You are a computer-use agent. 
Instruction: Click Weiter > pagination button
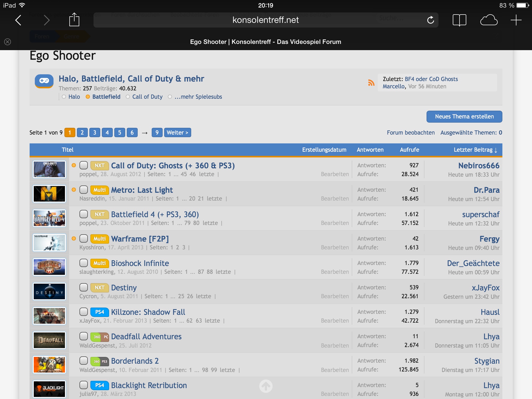click(177, 132)
